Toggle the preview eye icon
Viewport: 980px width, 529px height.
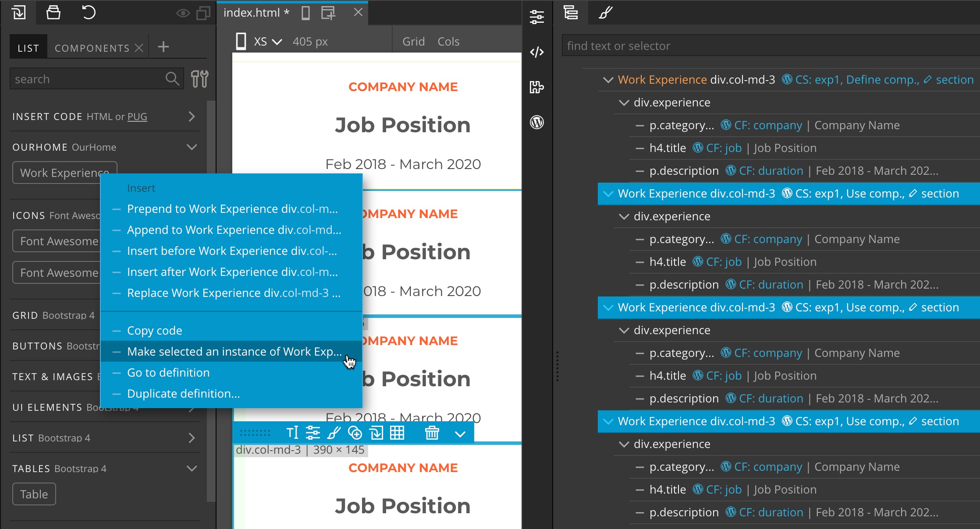coord(183,13)
